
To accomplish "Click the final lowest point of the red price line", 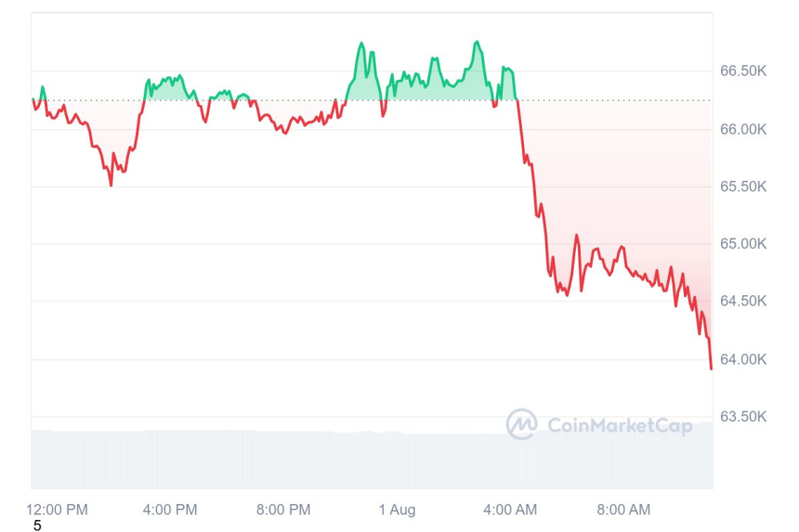I will click(x=711, y=369).
